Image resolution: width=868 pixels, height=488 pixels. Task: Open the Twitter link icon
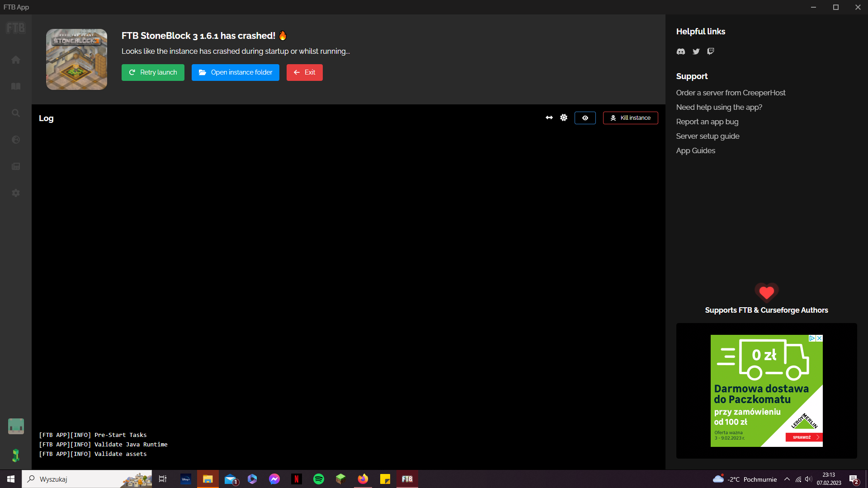pyautogui.click(x=696, y=52)
